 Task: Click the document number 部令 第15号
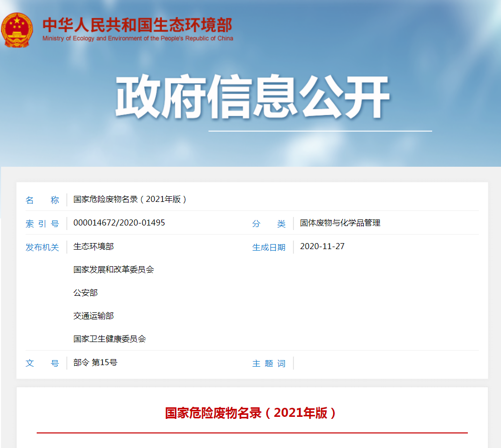click(x=95, y=363)
